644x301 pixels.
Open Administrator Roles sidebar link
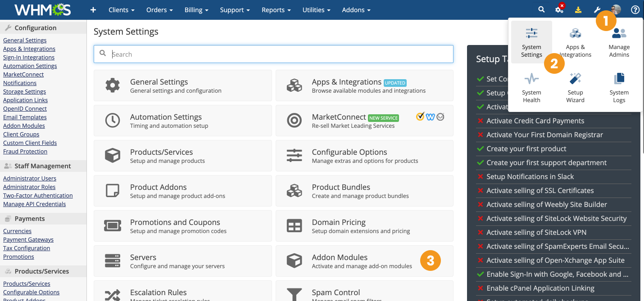pos(29,187)
